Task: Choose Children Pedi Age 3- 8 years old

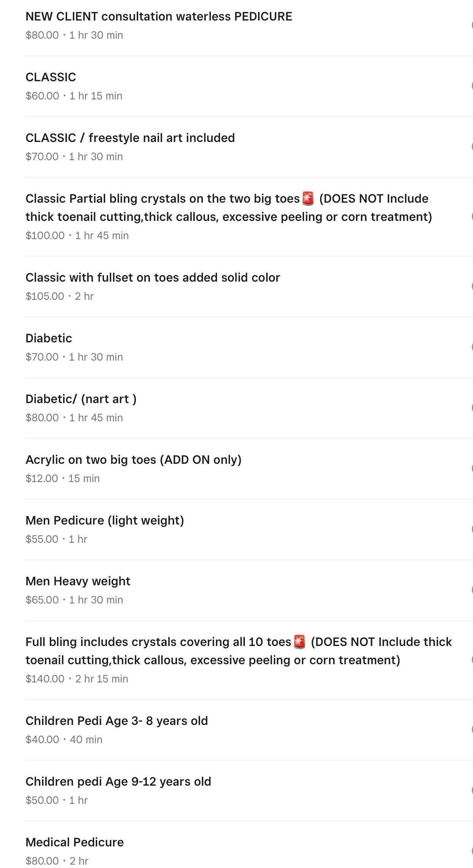Action: (x=117, y=721)
